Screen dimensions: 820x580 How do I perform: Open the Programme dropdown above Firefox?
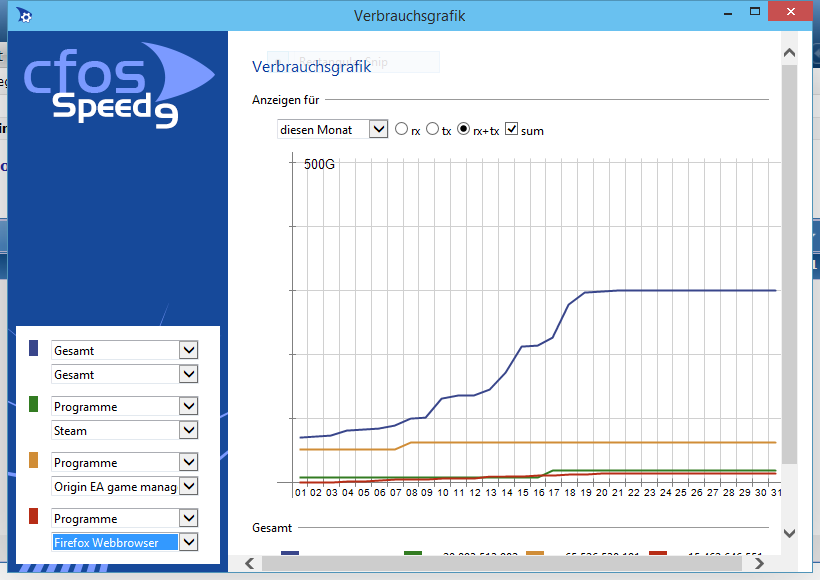click(124, 518)
